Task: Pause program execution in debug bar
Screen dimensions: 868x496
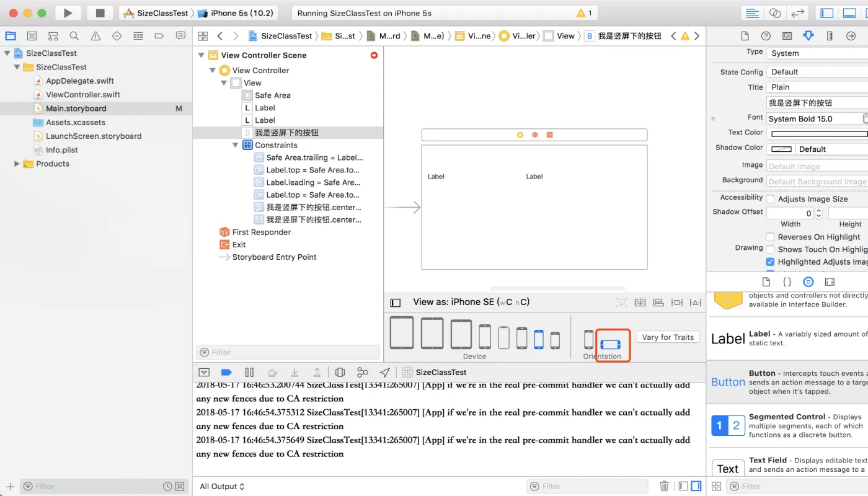Action: click(249, 372)
